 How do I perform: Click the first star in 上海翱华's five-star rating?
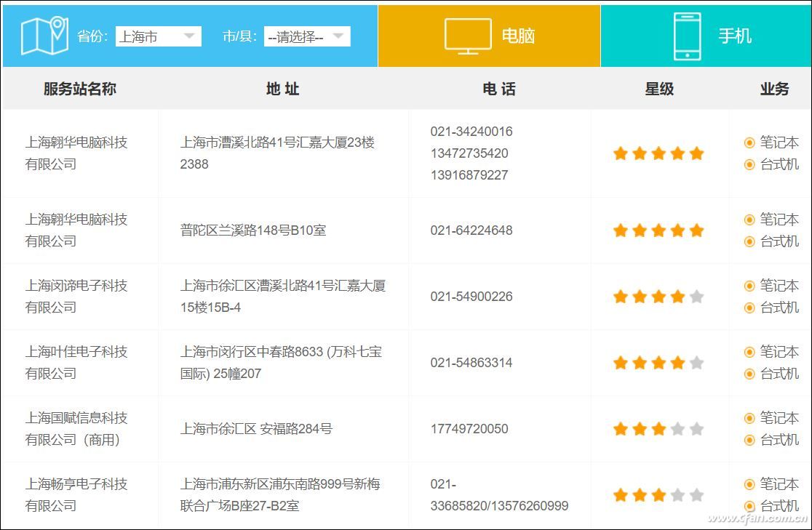tap(620, 153)
